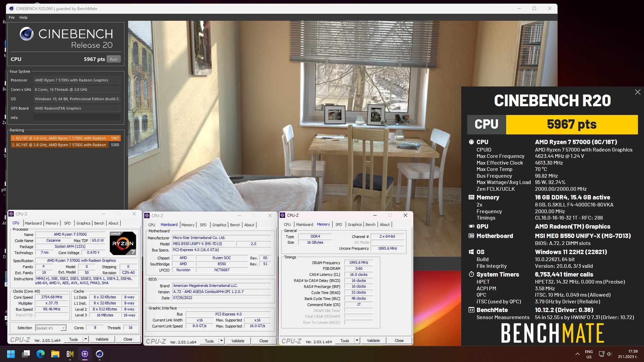This screenshot has width=644, height=362.
Task: Click the Cinebench title bar app icon
Action: click(11, 8)
